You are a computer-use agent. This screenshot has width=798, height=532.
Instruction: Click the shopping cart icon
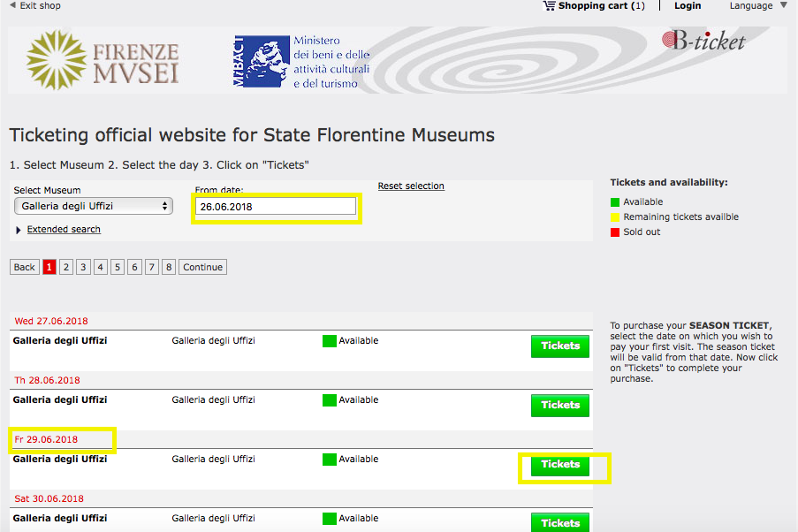point(549,6)
